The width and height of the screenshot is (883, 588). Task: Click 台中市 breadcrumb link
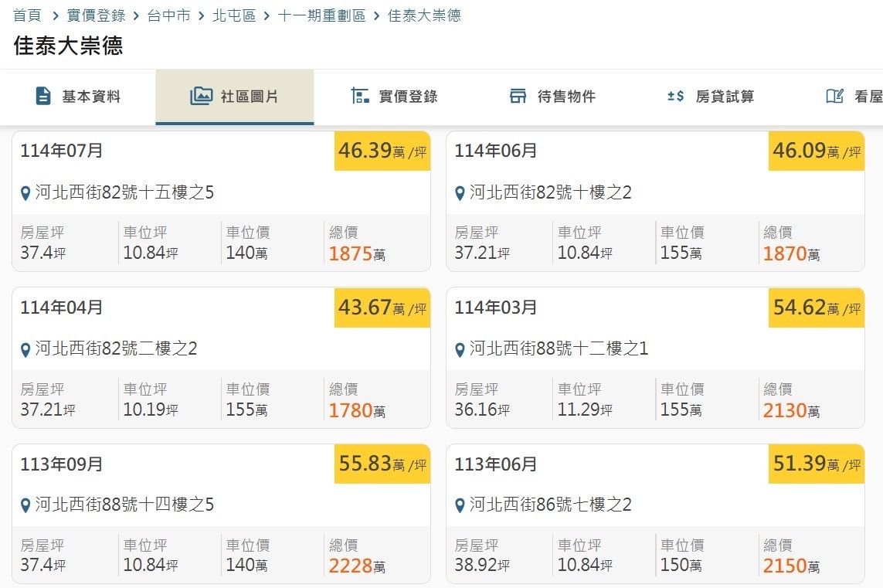click(x=168, y=15)
